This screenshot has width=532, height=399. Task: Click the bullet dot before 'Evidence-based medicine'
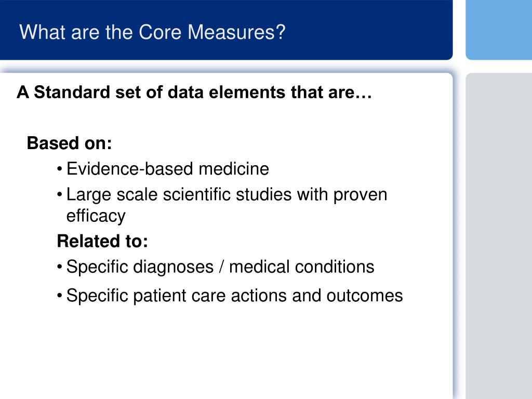(x=60, y=169)
